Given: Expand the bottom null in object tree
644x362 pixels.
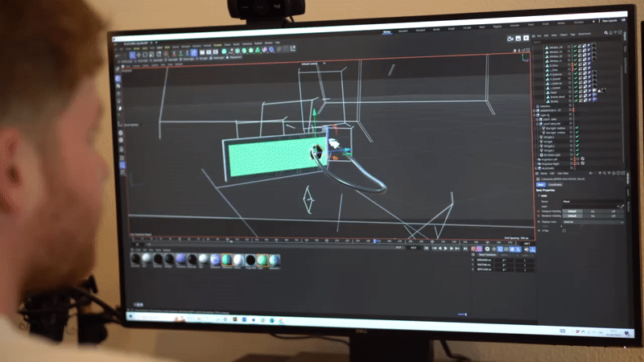Looking at the screenshot, I should pyautogui.click(x=535, y=168).
